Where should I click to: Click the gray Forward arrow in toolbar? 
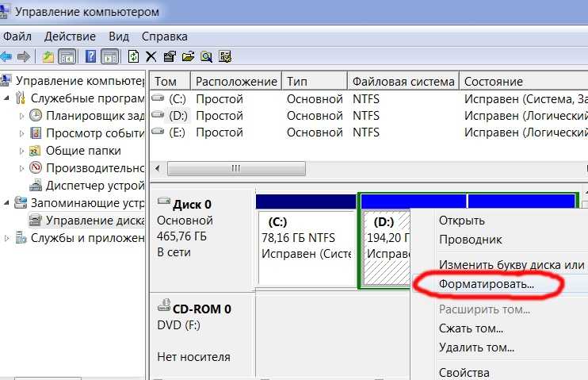(24, 56)
